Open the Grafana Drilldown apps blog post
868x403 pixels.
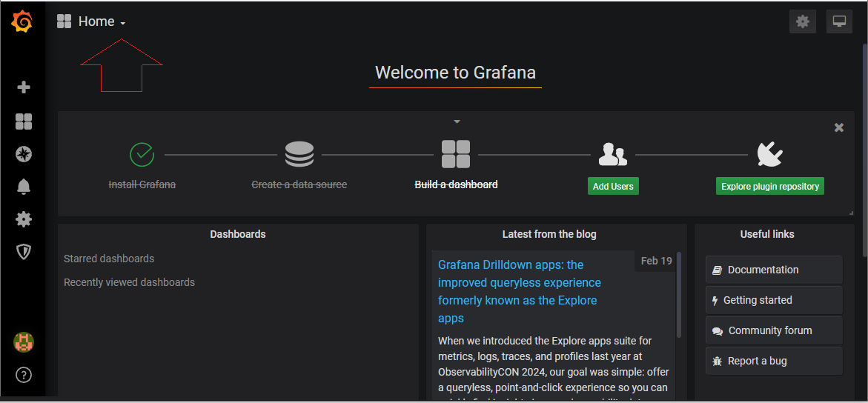coord(520,291)
